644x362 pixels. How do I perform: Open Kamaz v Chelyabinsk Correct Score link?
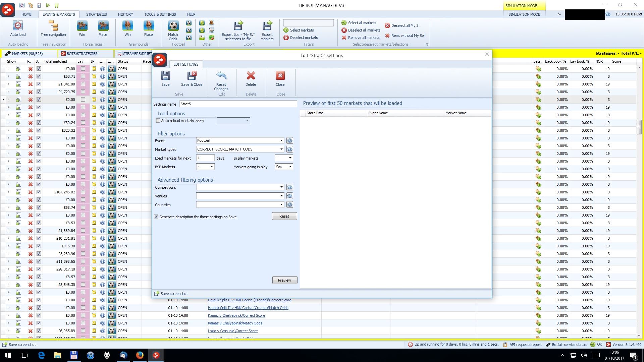236,315
